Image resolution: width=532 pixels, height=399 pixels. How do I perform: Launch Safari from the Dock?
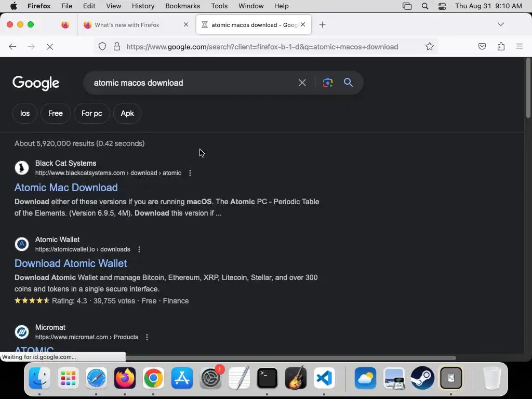pyautogui.click(x=96, y=378)
